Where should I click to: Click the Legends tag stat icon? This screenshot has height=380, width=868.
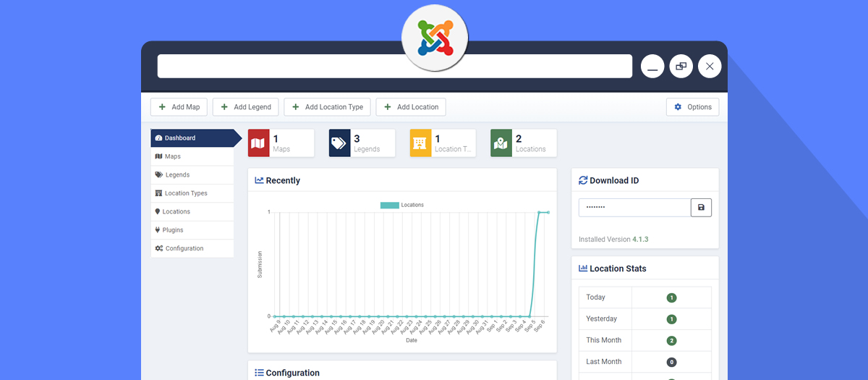(339, 143)
